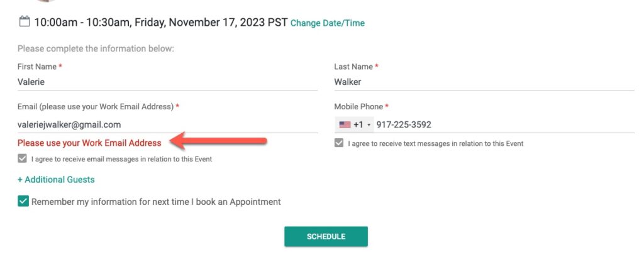Click the Change Date/Time link
The height and width of the screenshot is (262, 644).
coord(327,23)
